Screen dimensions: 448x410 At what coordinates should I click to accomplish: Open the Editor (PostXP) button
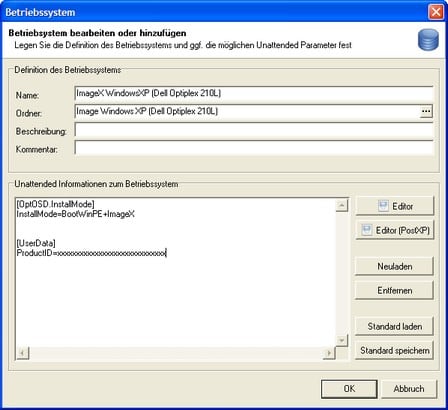coord(395,230)
